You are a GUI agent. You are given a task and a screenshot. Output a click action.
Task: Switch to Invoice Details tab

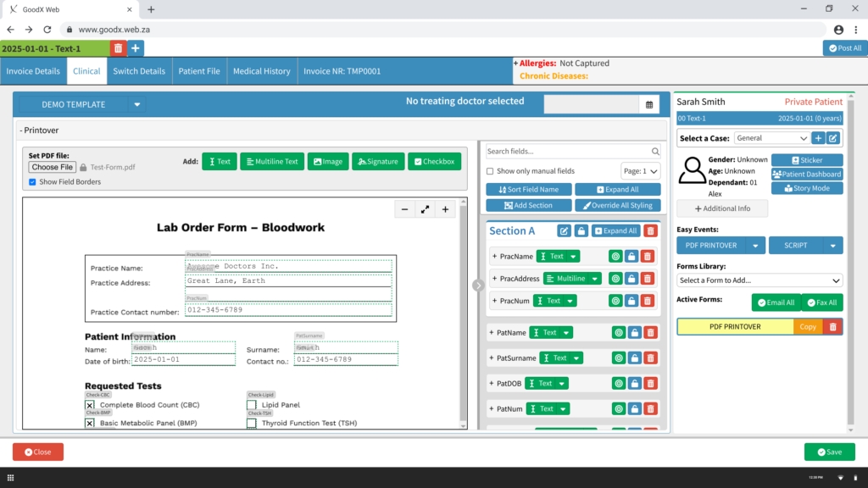(x=33, y=71)
